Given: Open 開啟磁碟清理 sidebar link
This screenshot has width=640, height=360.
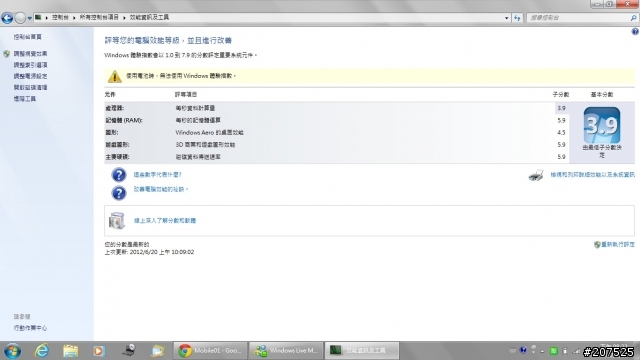Looking at the screenshot, I should [30, 87].
